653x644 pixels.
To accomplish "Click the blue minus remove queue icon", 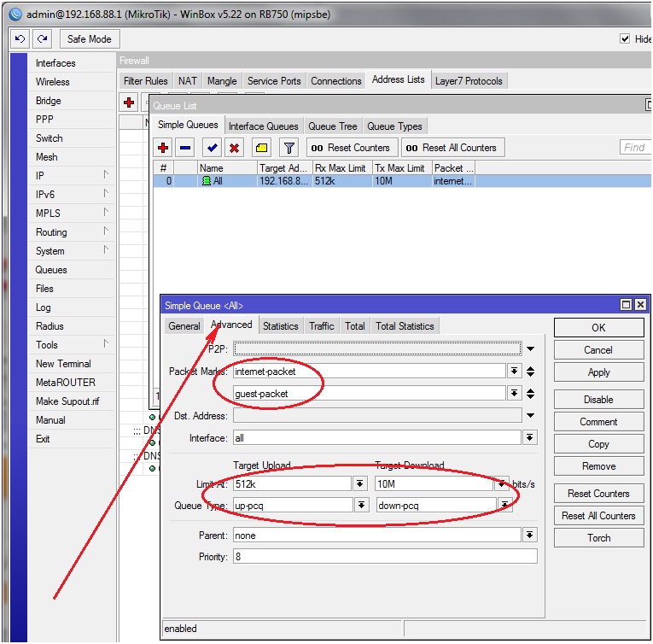I will tap(185, 148).
